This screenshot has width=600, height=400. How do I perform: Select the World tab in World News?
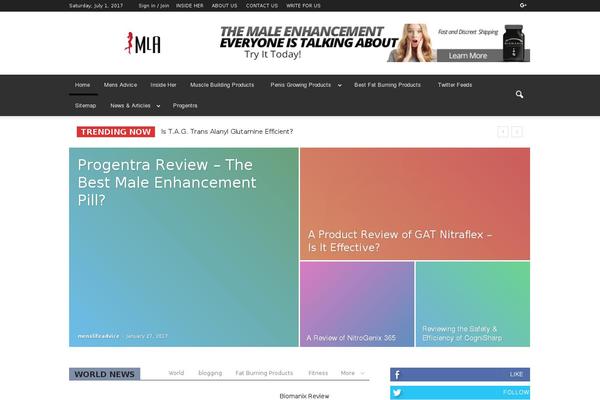point(176,373)
